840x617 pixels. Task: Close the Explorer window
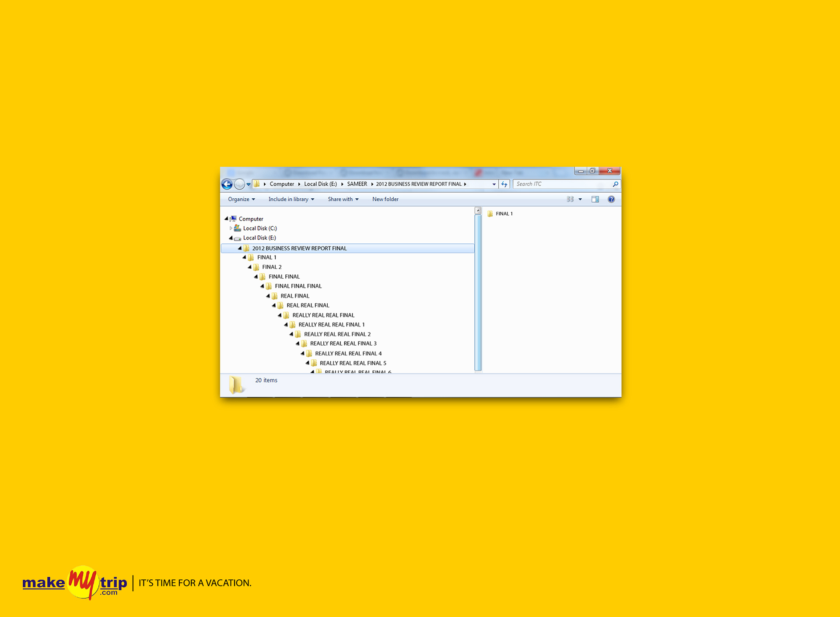pos(609,171)
